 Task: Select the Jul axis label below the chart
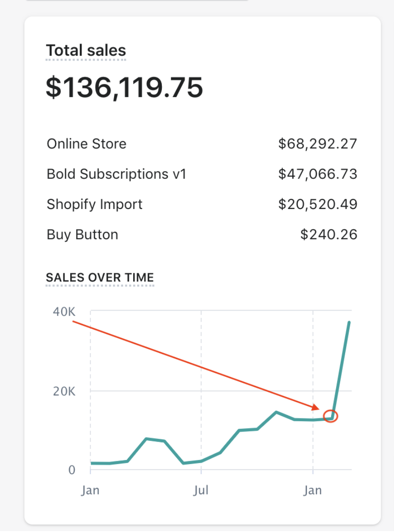click(x=201, y=490)
